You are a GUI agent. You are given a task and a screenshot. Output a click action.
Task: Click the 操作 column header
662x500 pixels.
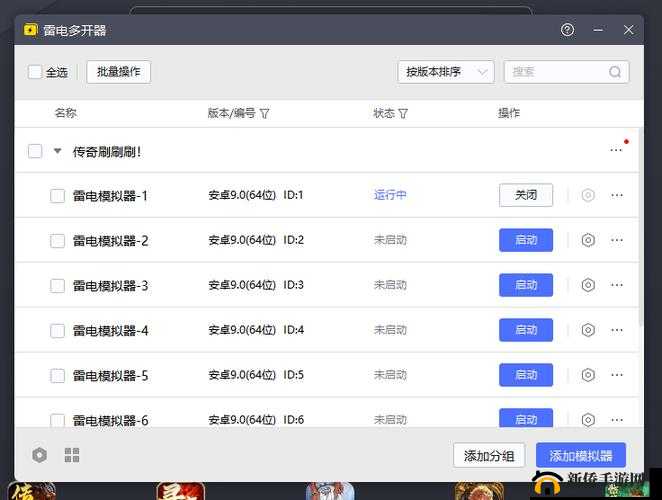(x=509, y=113)
